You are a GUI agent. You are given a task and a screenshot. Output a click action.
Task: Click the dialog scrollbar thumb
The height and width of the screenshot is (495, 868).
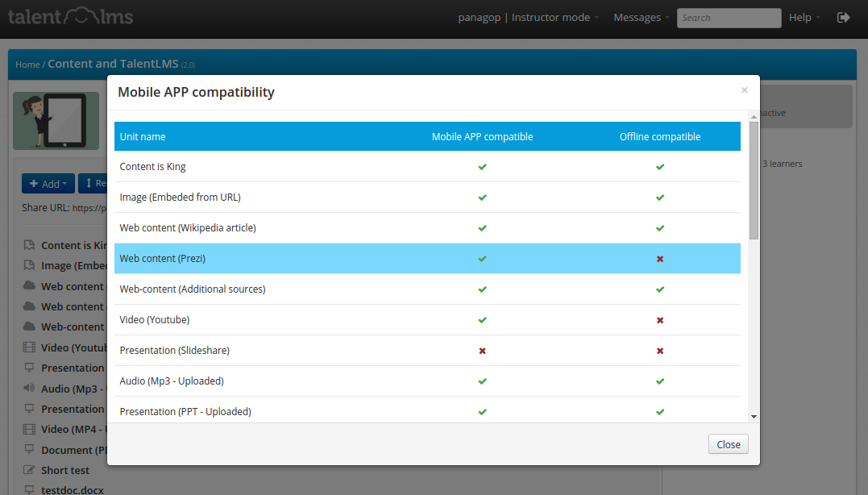click(754, 181)
